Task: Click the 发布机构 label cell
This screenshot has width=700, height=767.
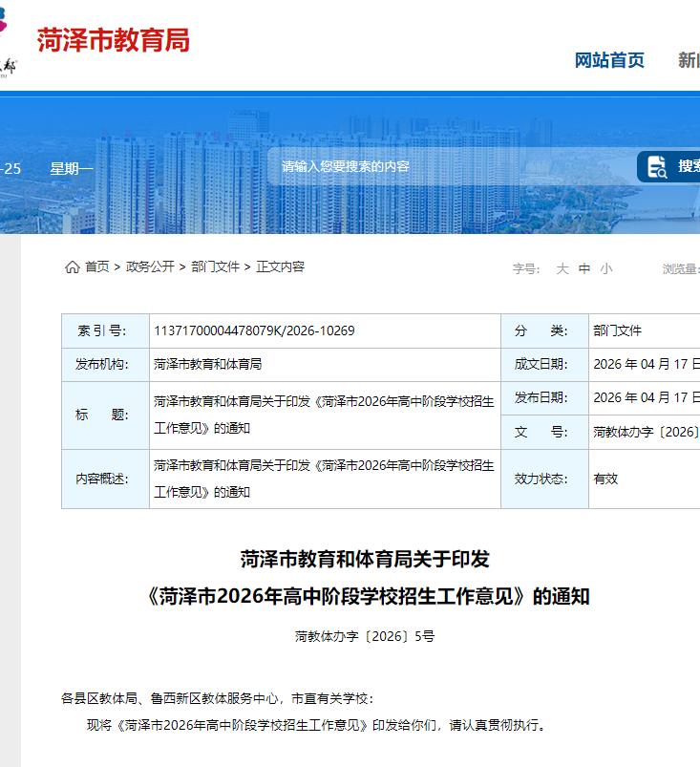Action: [x=105, y=365]
